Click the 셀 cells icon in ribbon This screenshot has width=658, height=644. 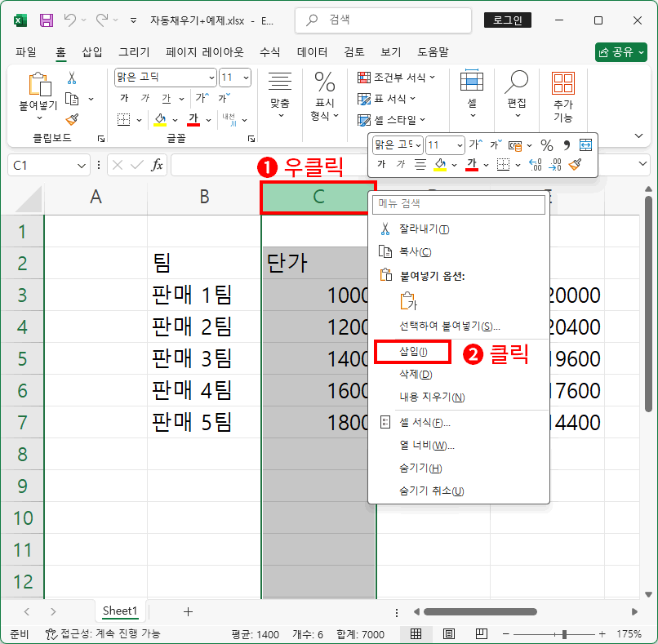coord(472,81)
